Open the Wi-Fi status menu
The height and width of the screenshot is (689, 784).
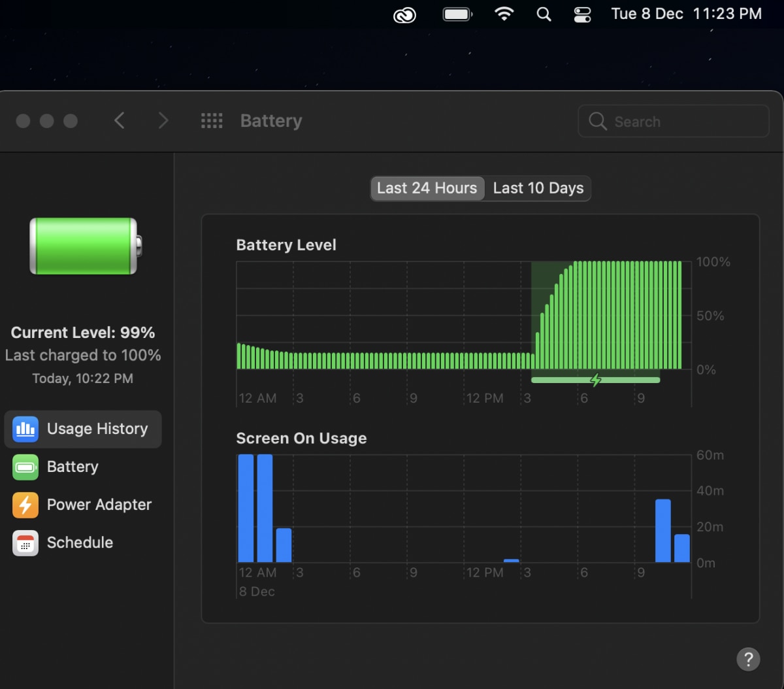[x=504, y=14]
